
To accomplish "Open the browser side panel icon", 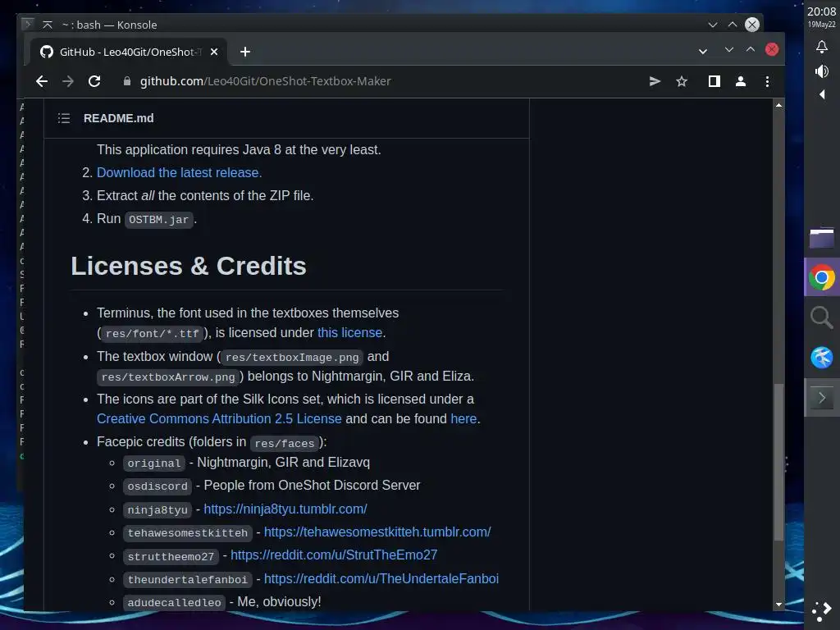I will click(714, 81).
